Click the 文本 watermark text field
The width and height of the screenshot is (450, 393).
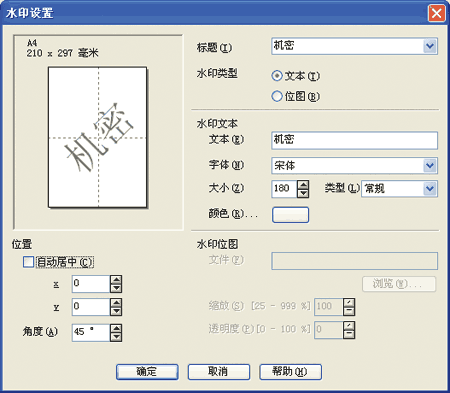[354, 140]
